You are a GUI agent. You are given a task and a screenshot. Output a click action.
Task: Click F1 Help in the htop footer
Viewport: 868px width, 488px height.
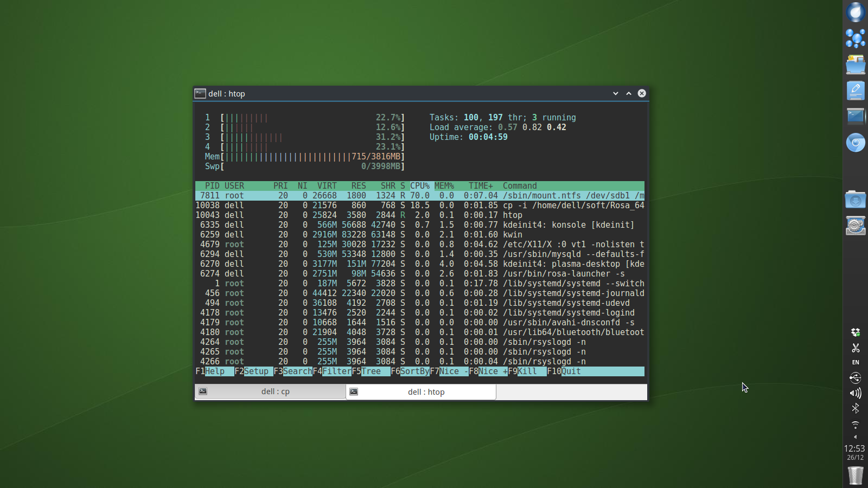pyautogui.click(x=215, y=371)
